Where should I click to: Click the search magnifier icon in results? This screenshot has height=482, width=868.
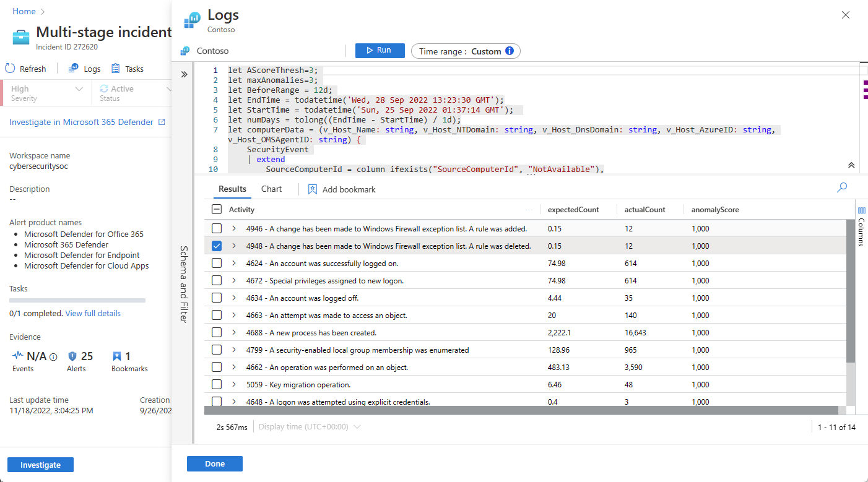(841, 187)
